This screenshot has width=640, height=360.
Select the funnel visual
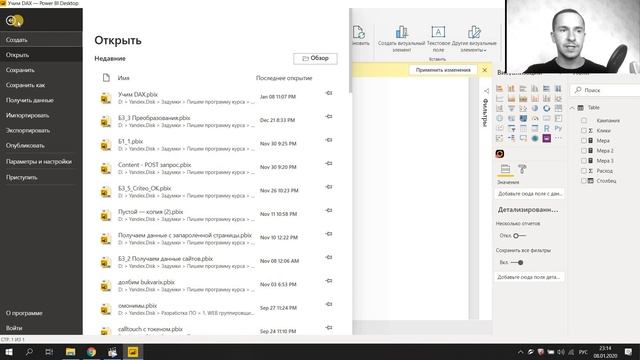(511, 108)
